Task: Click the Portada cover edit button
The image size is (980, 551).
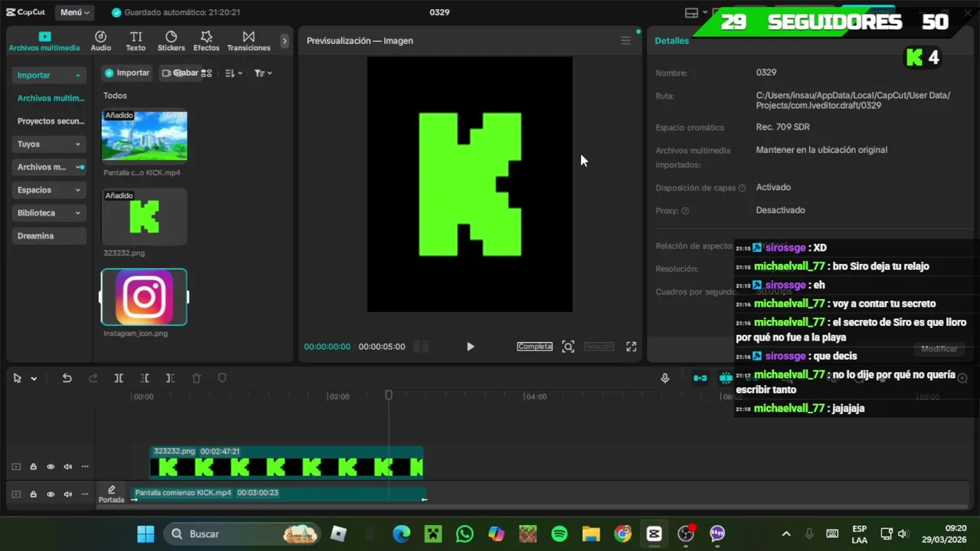Action: [111, 494]
